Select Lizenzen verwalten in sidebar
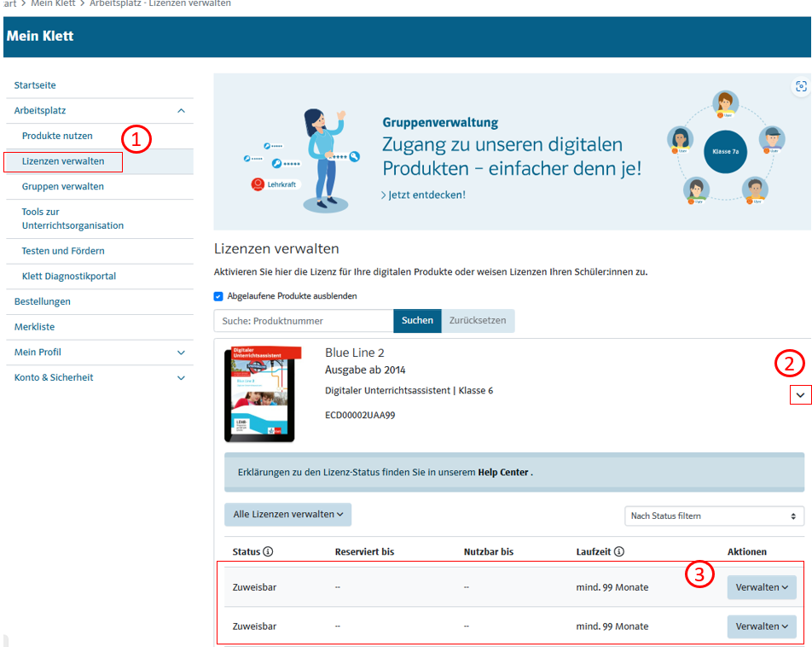 (63, 161)
